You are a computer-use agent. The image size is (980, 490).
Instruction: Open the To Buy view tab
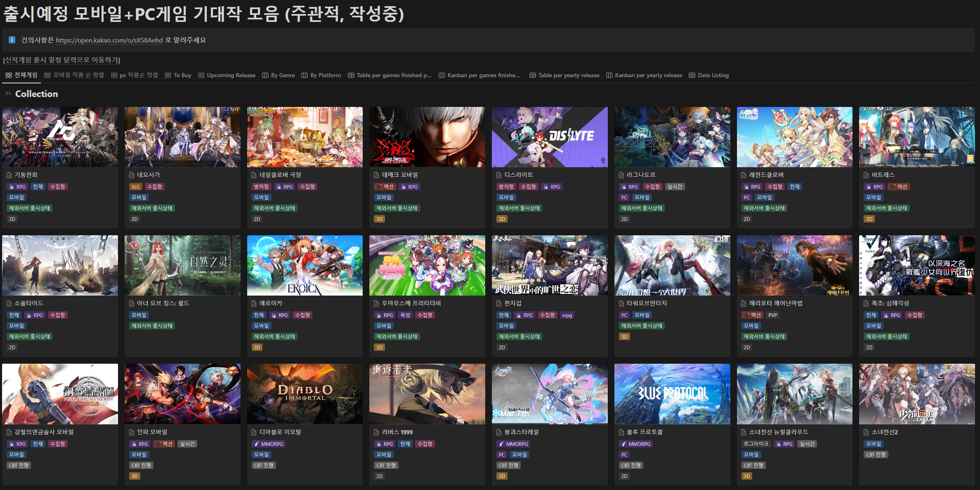click(x=178, y=75)
